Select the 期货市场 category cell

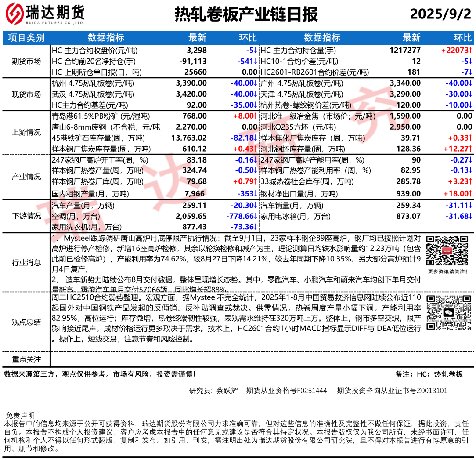pos(26,61)
